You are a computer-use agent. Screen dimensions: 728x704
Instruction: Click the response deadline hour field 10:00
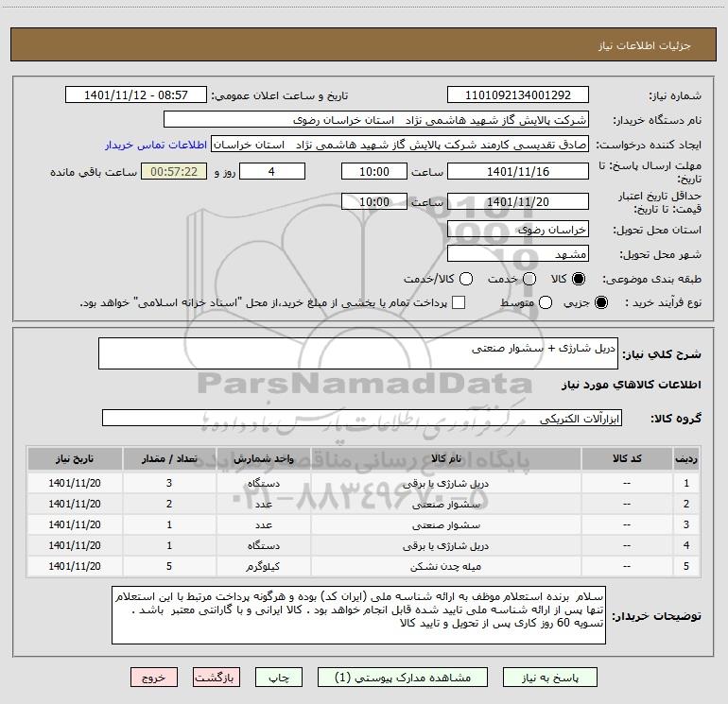click(x=374, y=171)
